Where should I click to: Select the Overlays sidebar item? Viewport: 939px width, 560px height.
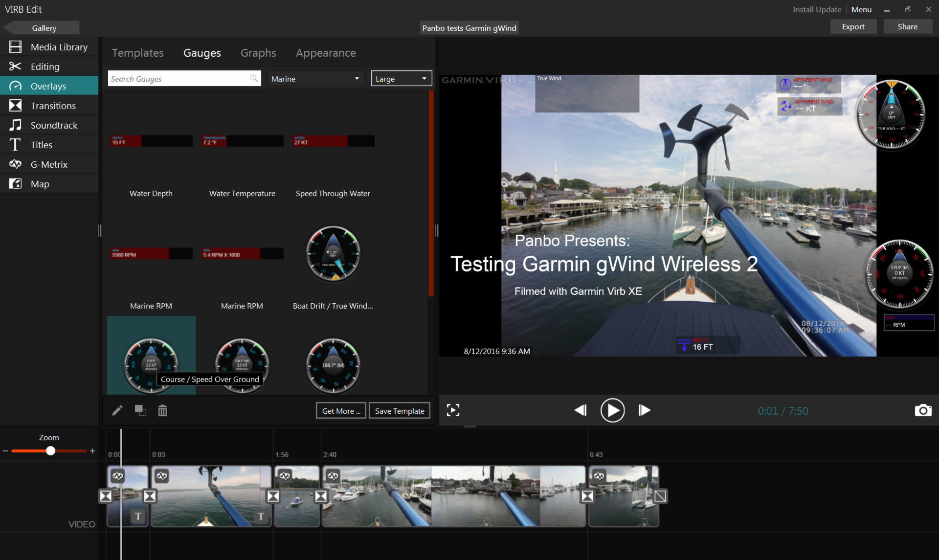(49, 86)
